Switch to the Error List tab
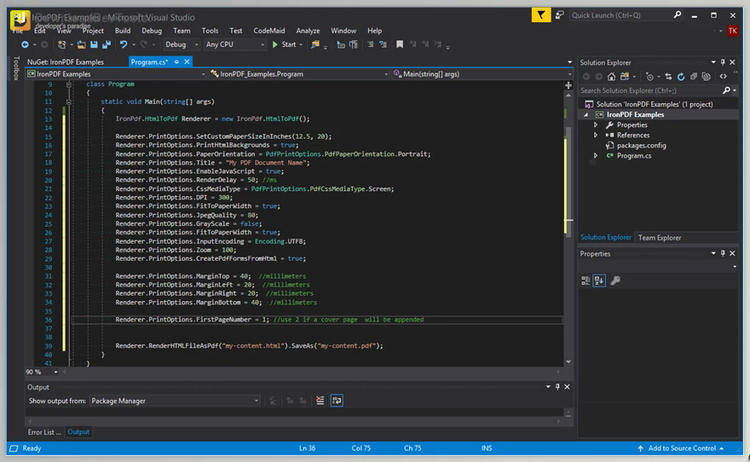Screen dimensions: 750x462 (44, 432)
